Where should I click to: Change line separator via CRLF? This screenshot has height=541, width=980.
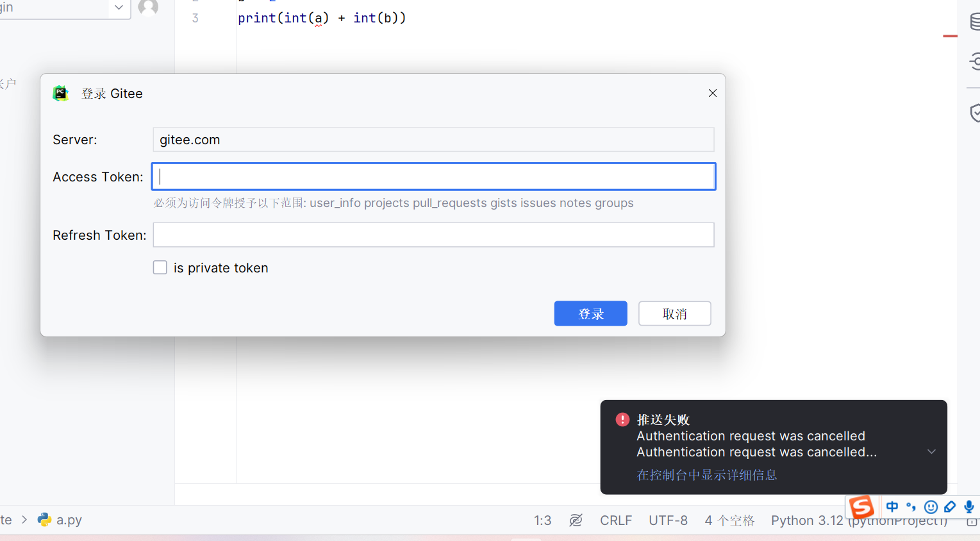point(616,520)
